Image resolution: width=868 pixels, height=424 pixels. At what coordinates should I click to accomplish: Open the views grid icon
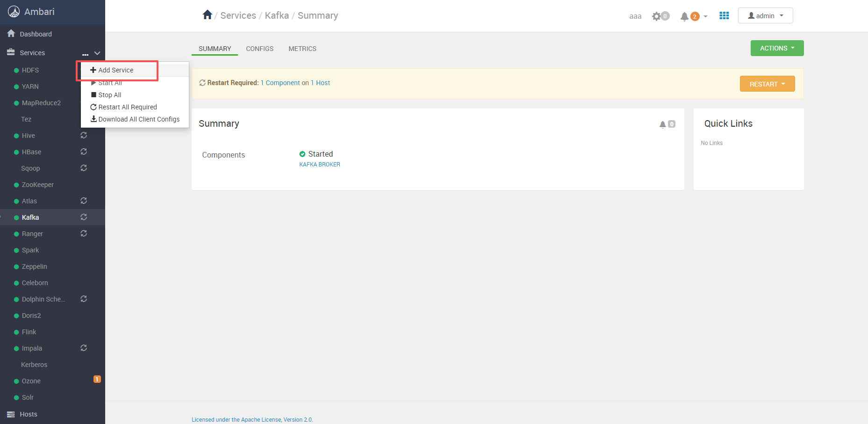click(x=724, y=16)
